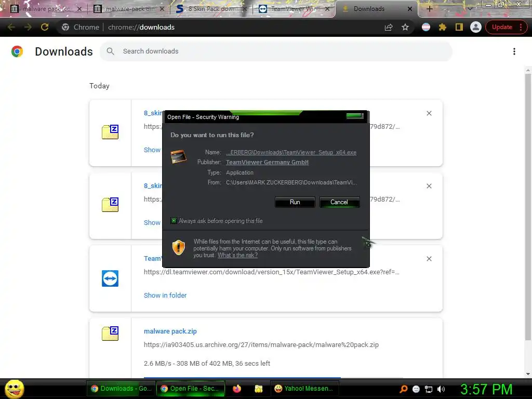Click the striped extension icon in toolbar

[426, 27]
